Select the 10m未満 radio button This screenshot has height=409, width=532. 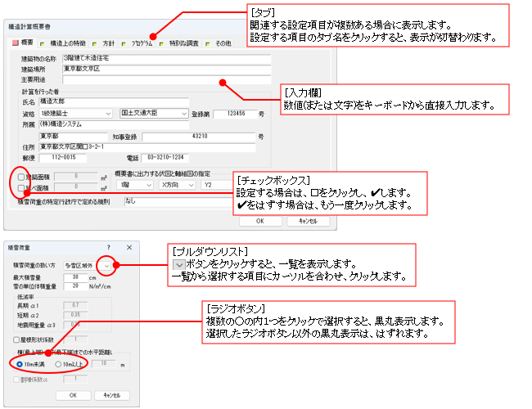click(x=20, y=364)
